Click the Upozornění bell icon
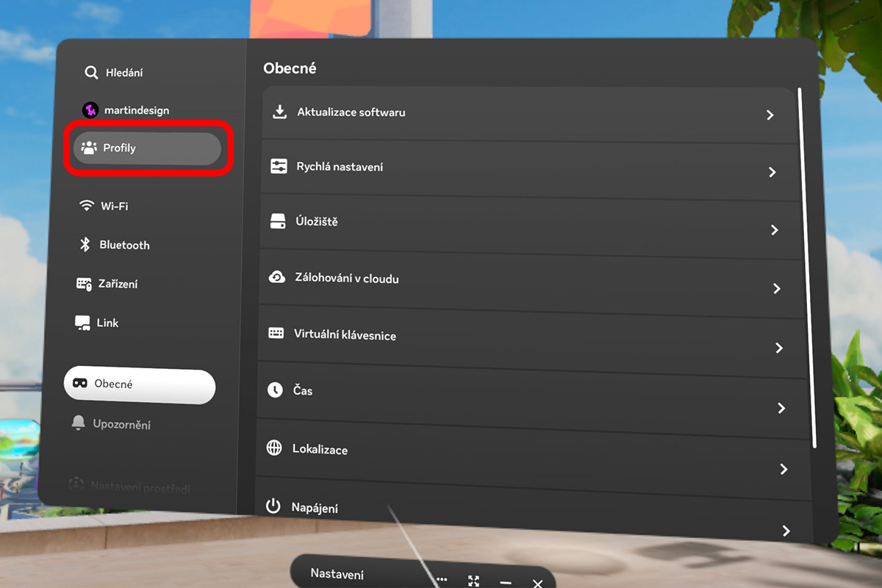The width and height of the screenshot is (882, 588). tap(78, 423)
